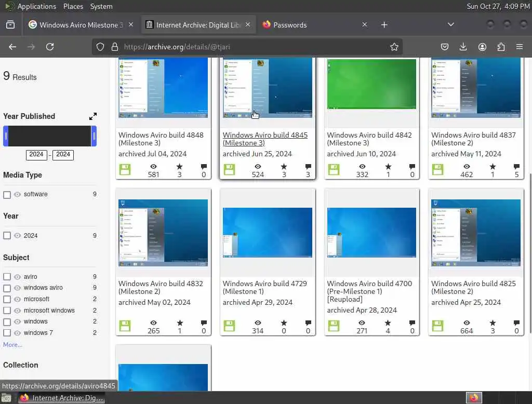
Task: Click the clock showing Sun Oct 27
Action: click(x=498, y=6)
